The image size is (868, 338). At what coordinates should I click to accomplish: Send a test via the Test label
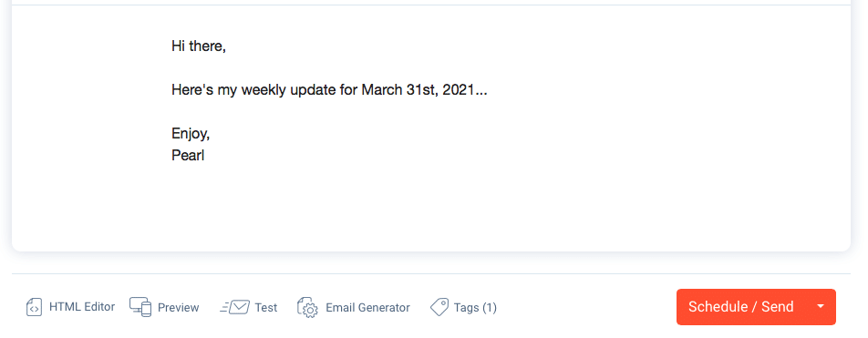click(x=265, y=308)
